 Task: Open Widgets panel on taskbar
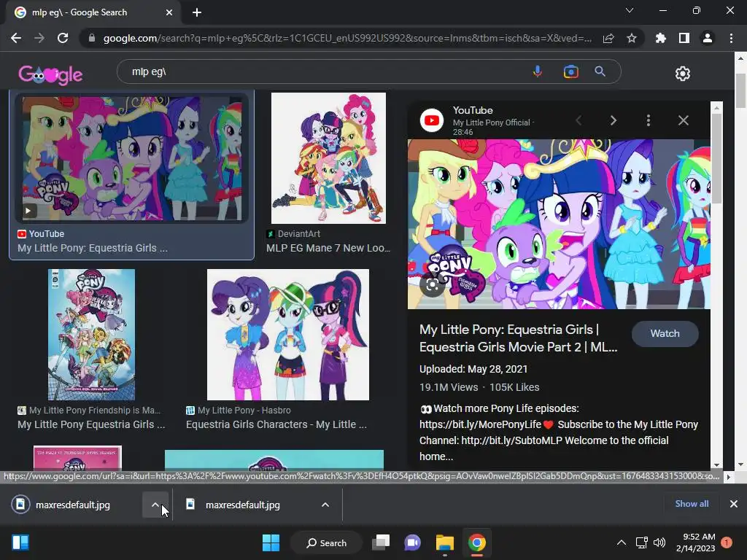(x=20, y=542)
